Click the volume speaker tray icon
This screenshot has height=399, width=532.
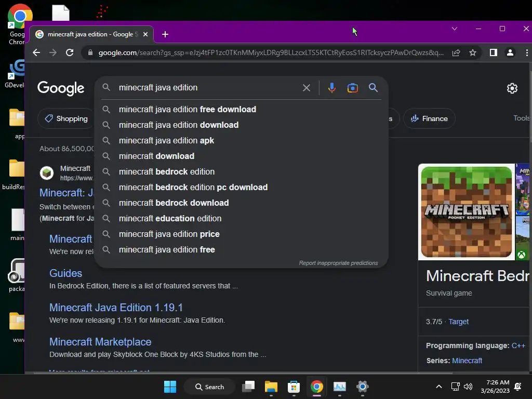pyautogui.click(x=468, y=387)
